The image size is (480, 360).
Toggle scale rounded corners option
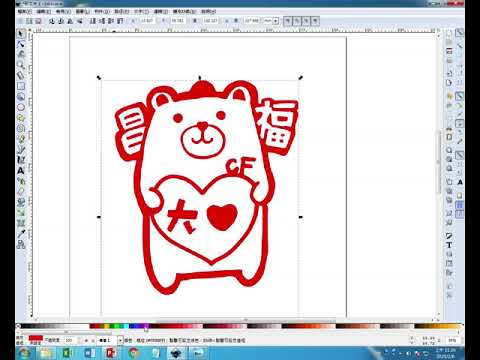coord(296,21)
